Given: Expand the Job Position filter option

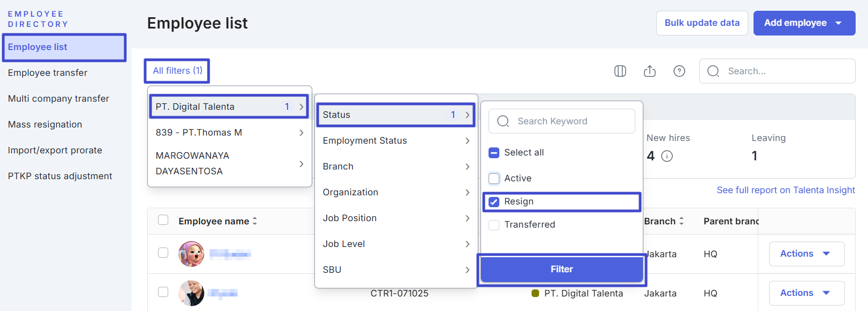Looking at the screenshot, I should pos(396,218).
